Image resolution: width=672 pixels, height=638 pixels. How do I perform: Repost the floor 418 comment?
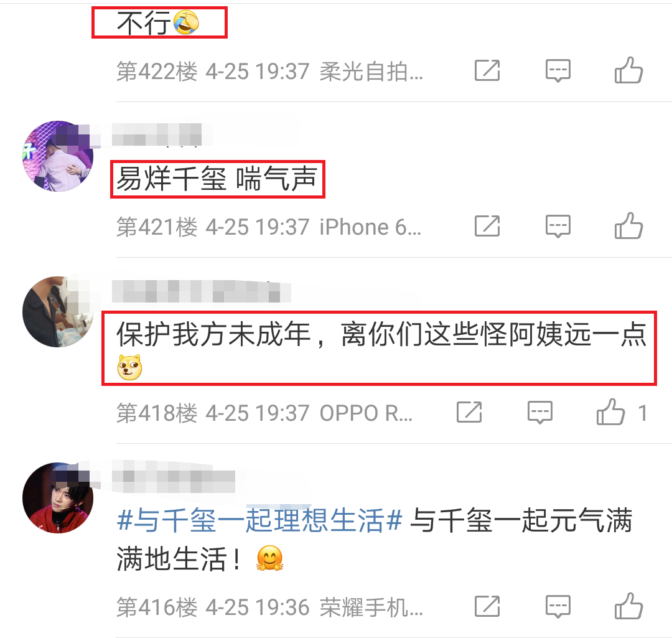pyautogui.click(x=469, y=412)
